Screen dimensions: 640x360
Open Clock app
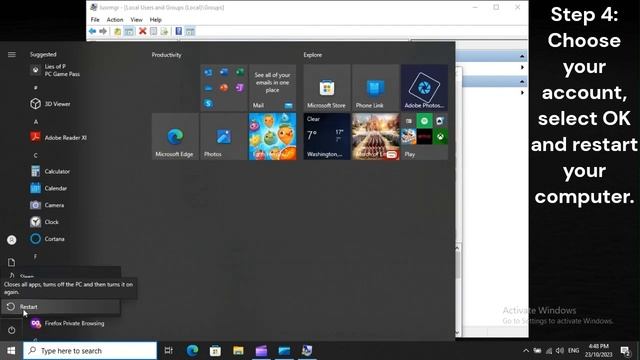[45, 222]
